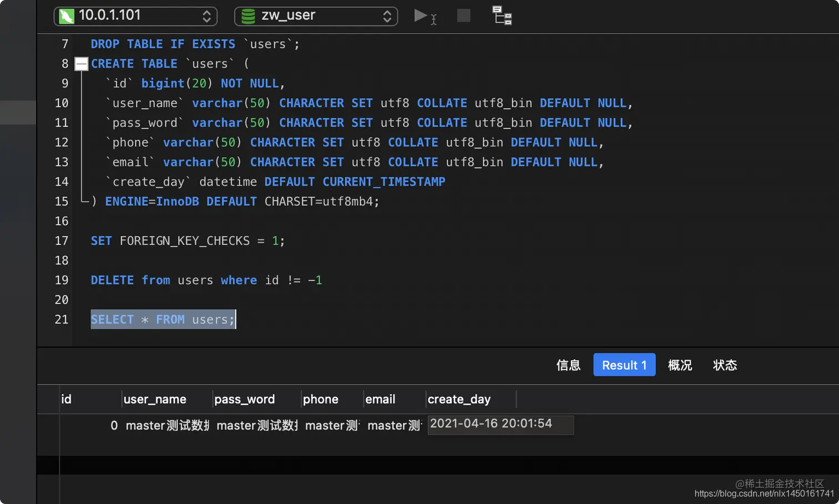Click the DELETE from users statement line
This screenshot has height=504, width=839.
[x=206, y=280]
